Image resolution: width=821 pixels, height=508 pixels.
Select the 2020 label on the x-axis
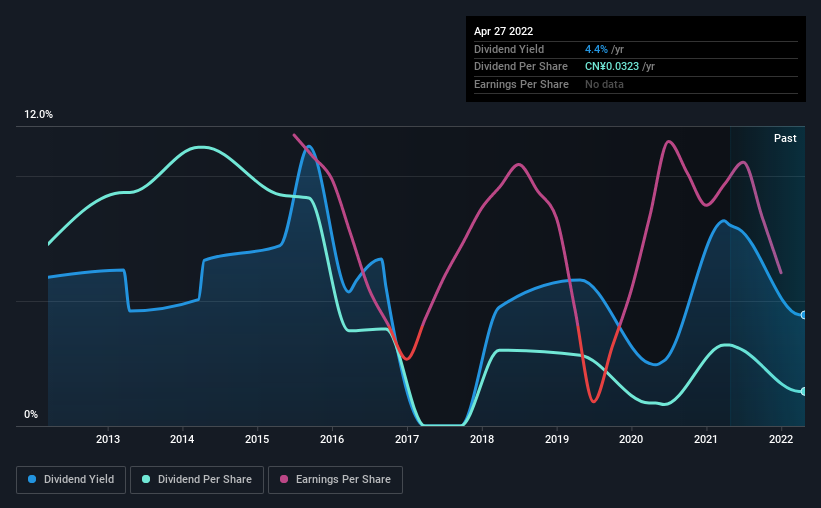[631, 439]
